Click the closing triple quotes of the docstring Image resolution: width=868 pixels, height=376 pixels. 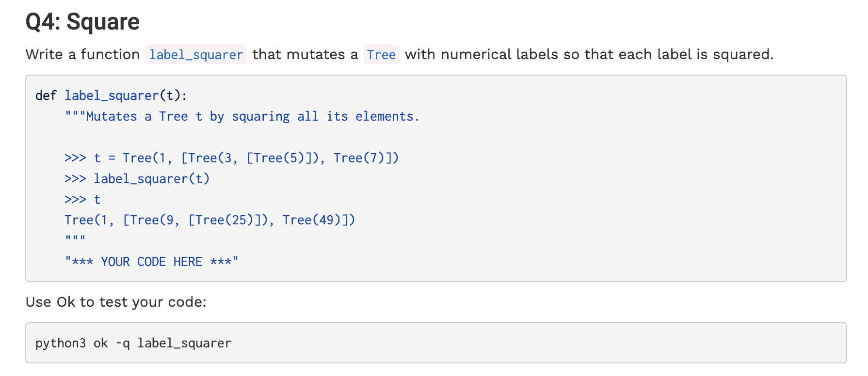(x=75, y=239)
